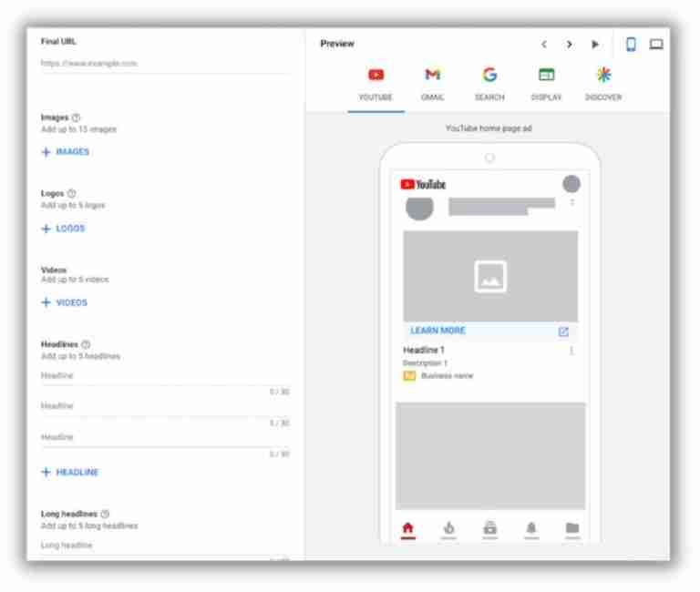700x592 pixels.
Task: Switch to the YouTube preview tab
Action: [376, 84]
